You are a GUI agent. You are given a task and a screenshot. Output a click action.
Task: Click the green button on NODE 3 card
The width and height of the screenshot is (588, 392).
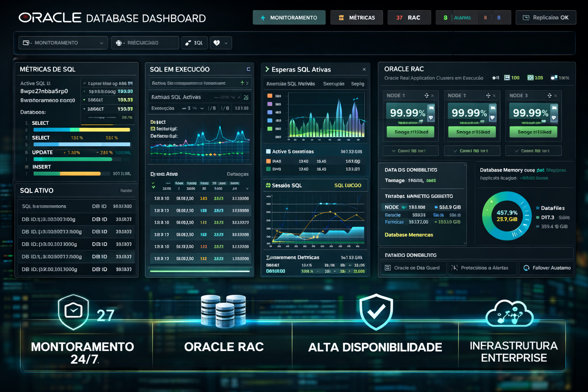click(533, 132)
